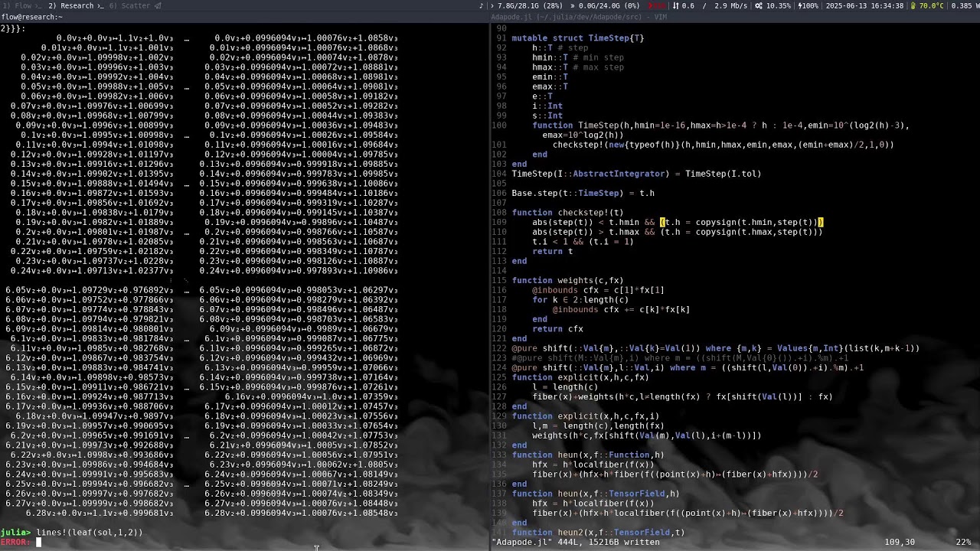
Task: Click 'return t' on line 112
Action: (x=552, y=251)
